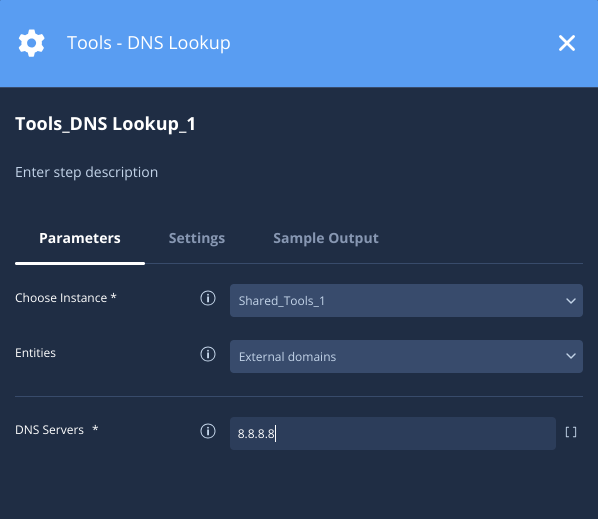
Task: Show info for Choose Instance
Action: [208, 298]
